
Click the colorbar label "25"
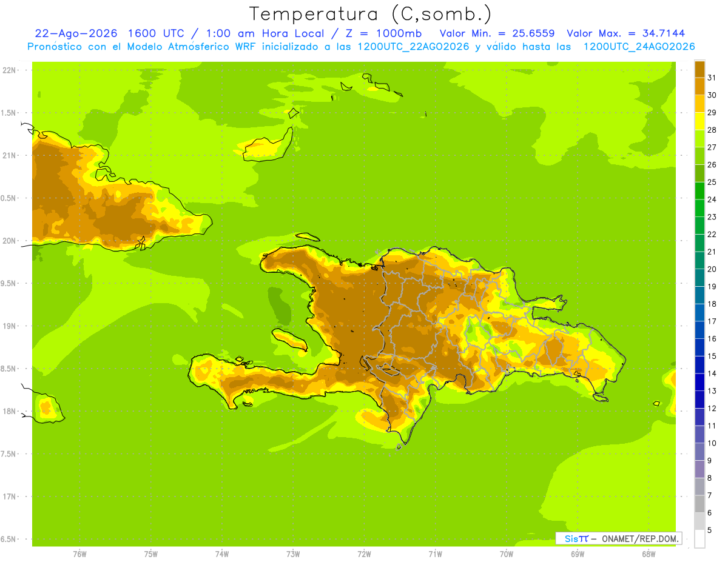coord(712,182)
